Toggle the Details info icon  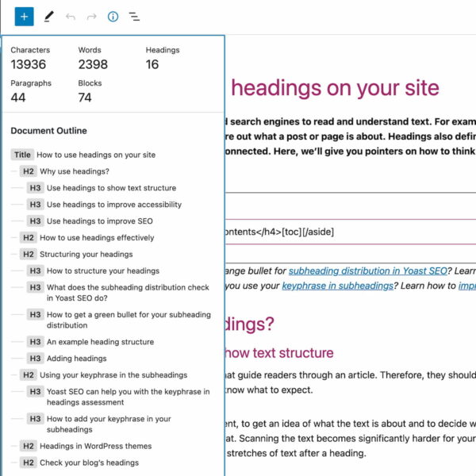pyautogui.click(x=113, y=17)
